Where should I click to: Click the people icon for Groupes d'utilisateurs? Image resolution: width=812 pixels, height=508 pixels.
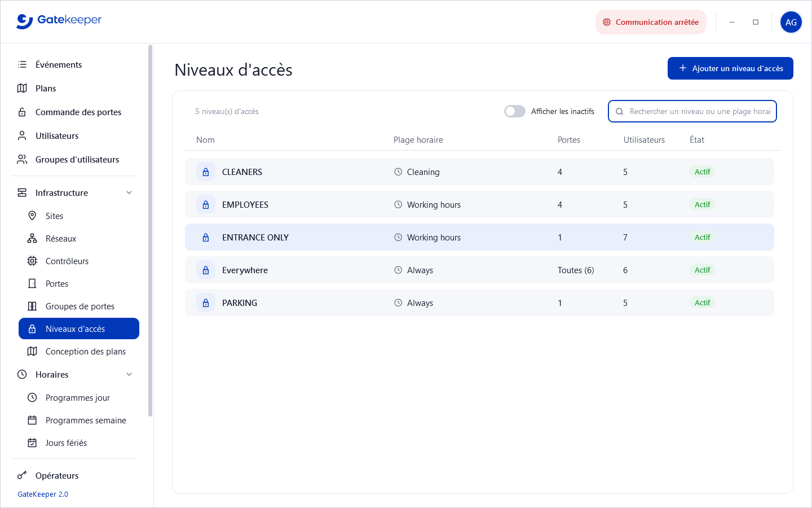[x=22, y=159]
